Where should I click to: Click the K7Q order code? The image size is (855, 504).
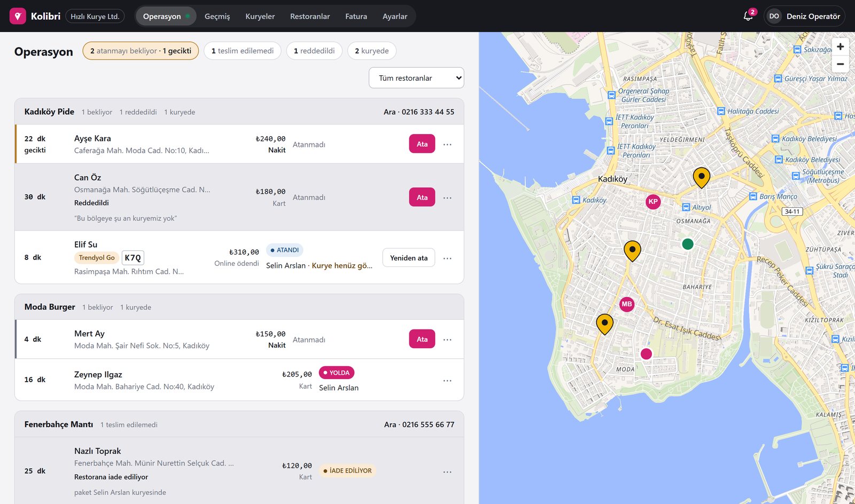coord(133,257)
